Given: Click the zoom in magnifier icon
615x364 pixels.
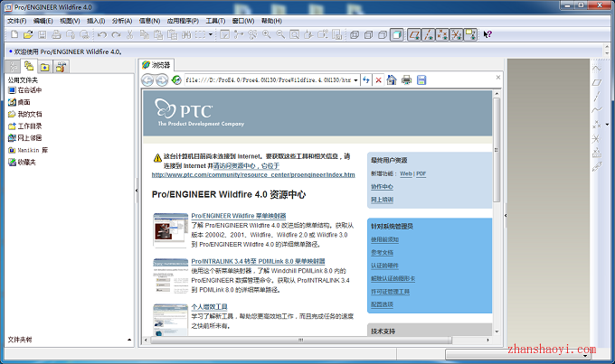Looking at the screenshot, I should coord(267,34).
